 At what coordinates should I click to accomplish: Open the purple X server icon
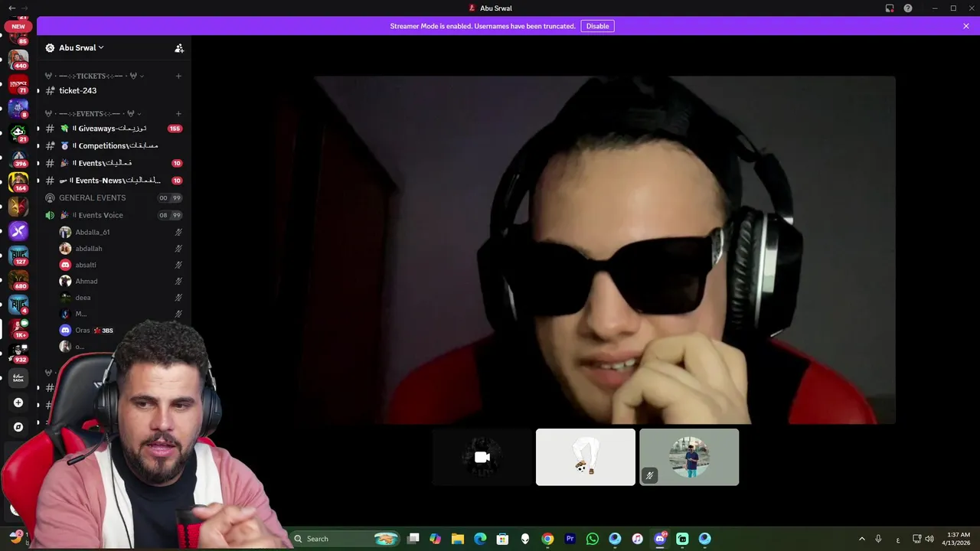tap(18, 230)
